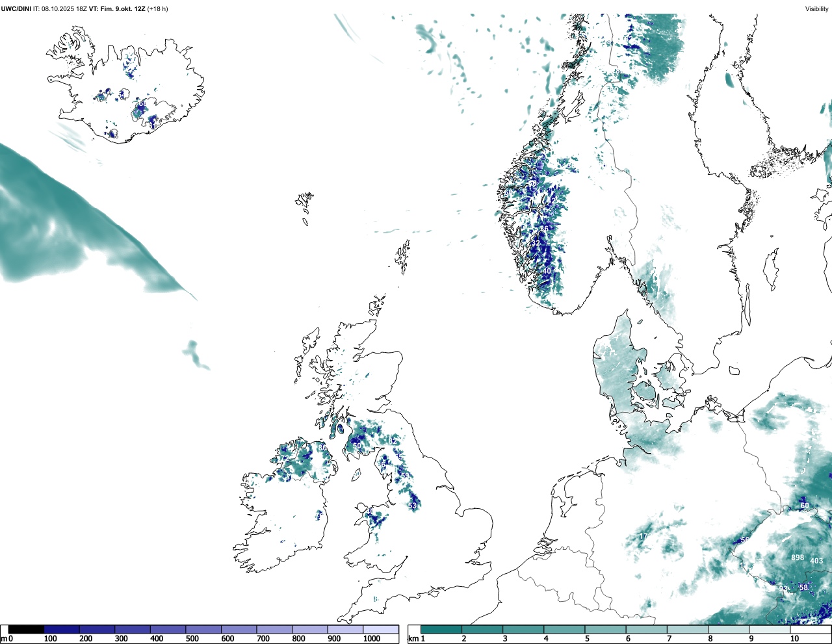Click the '58' value at the lower right
The image size is (832, 644).
click(803, 587)
